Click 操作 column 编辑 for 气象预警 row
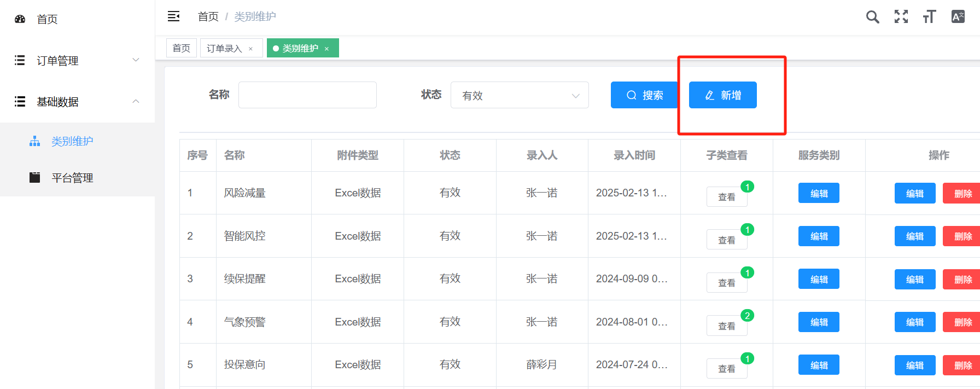 pyautogui.click(x=915, y=322)
